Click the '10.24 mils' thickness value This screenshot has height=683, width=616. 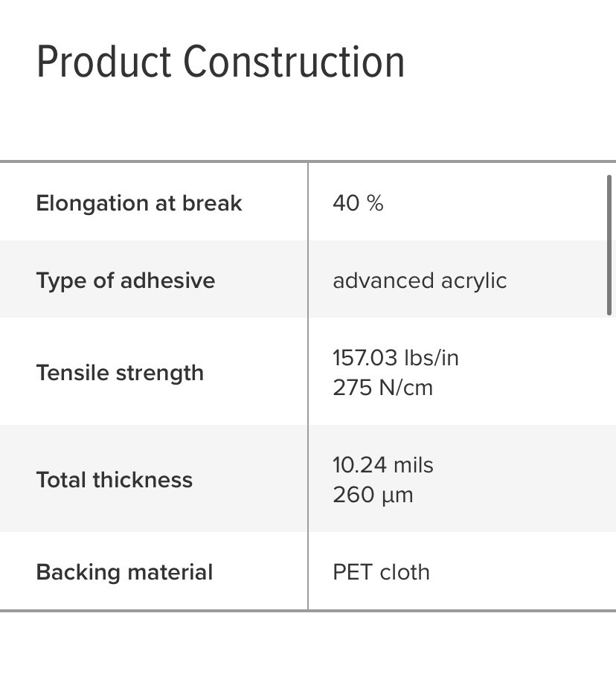[382, 465]
